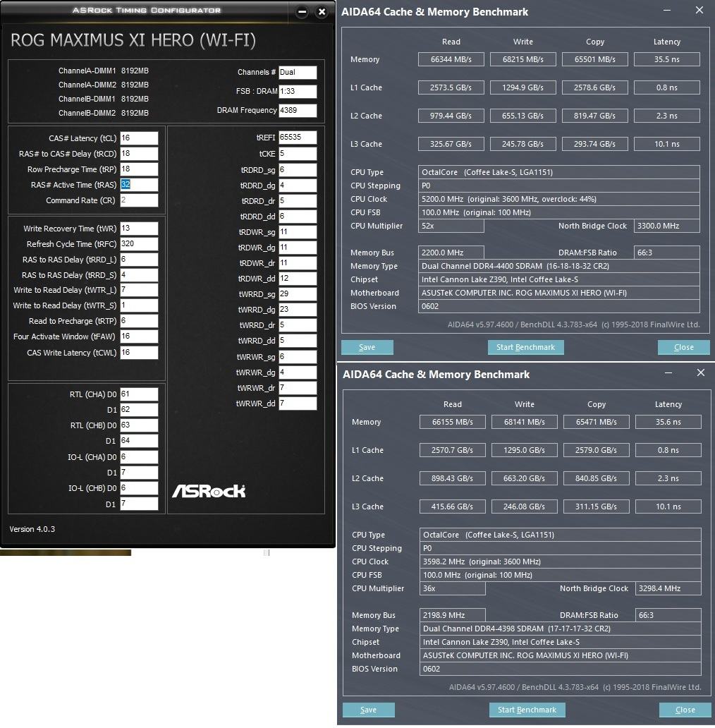The width and height of the screenshot is (715, 728).
Task: Click the CAS Write Latency (tCWL) field
Action: (x=139, y=353)
